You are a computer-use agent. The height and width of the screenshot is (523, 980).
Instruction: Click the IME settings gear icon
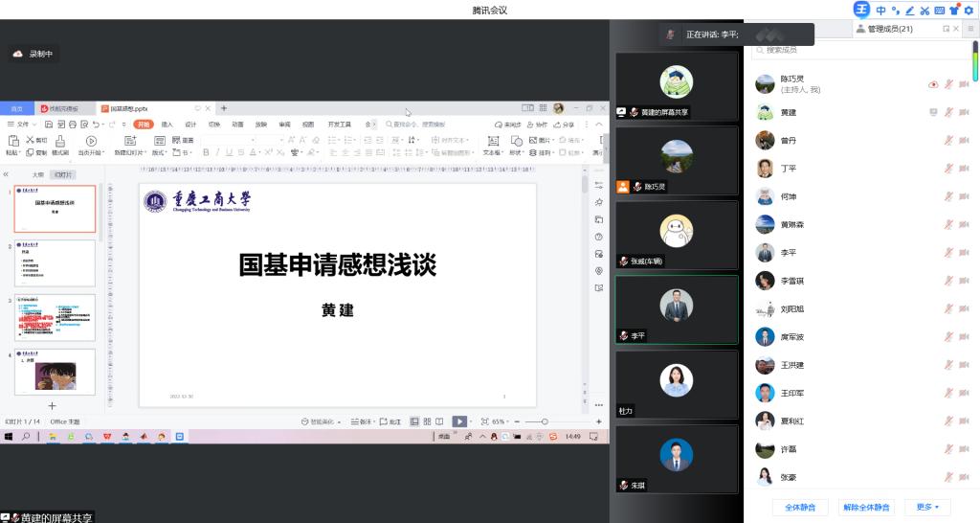968,11
